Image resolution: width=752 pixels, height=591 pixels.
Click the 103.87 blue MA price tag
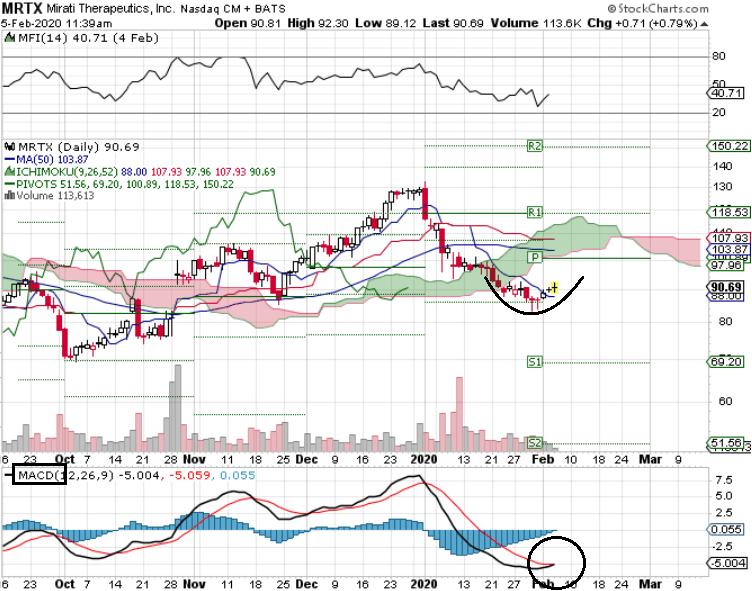(728, 249)
